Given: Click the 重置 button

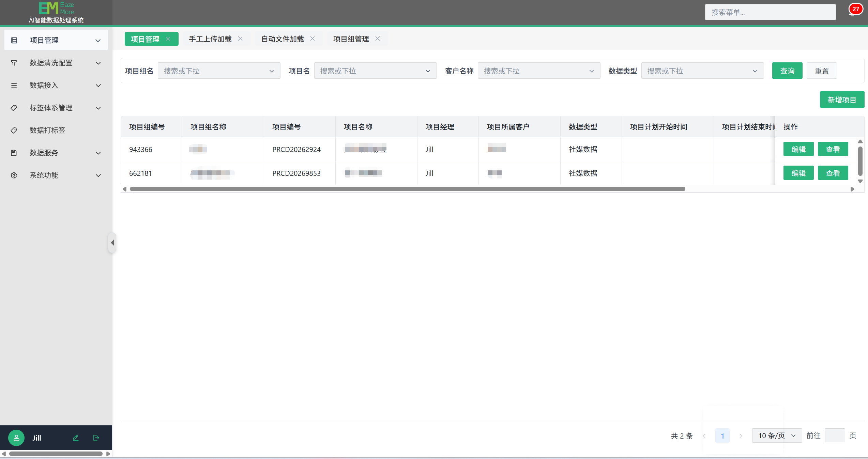Looking at the screenshot, I should pyautogui.click(x=822, y=71).
